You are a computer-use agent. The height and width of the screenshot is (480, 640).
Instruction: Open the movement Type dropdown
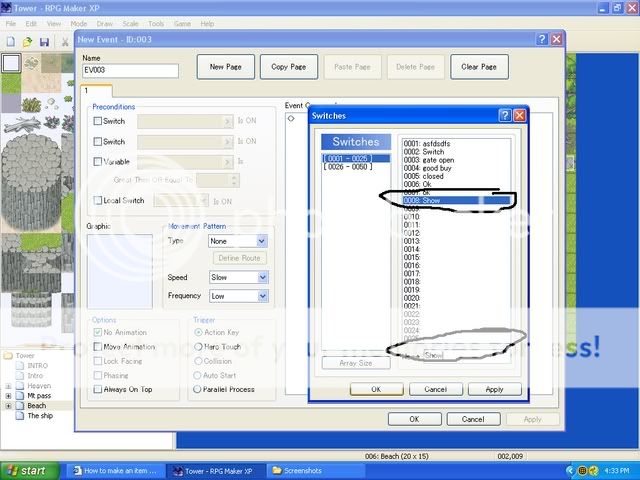(238, 241)
